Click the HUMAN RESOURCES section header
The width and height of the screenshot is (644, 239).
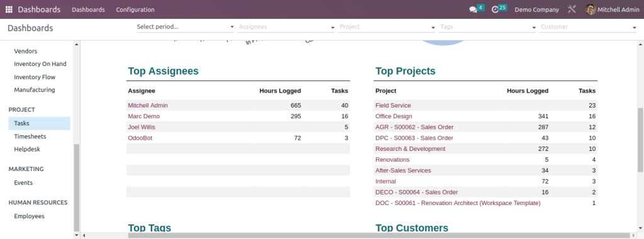38,203
